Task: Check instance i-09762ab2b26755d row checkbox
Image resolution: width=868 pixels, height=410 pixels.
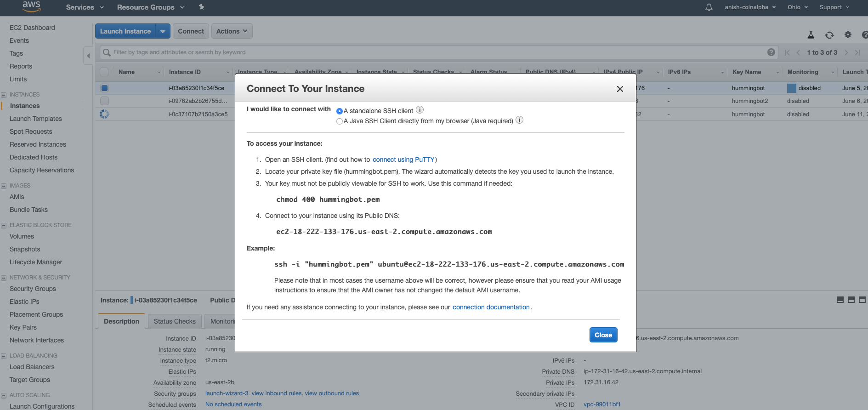Action: (104, 101)
